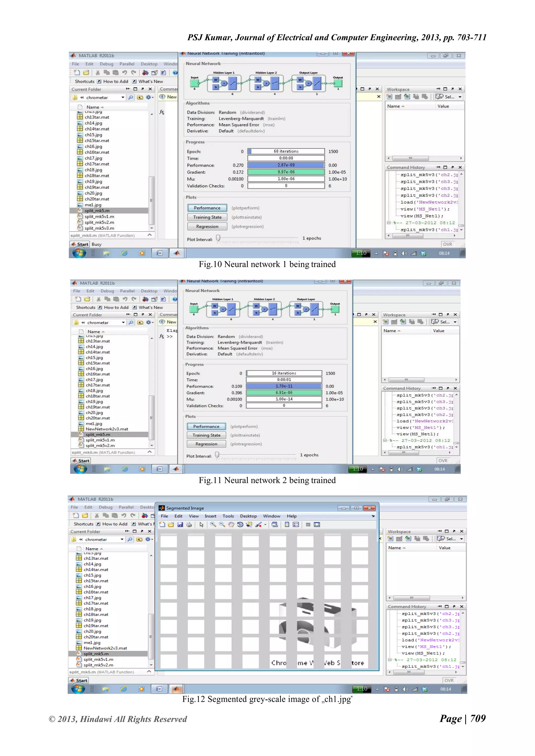Click the Command History horizontal scrollbar in Fig.12
The image size is (535, 756).
(x=409, y=672)
